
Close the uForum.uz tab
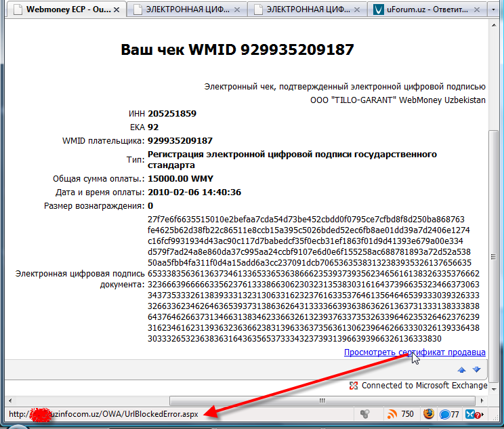(x=477, y=10)
